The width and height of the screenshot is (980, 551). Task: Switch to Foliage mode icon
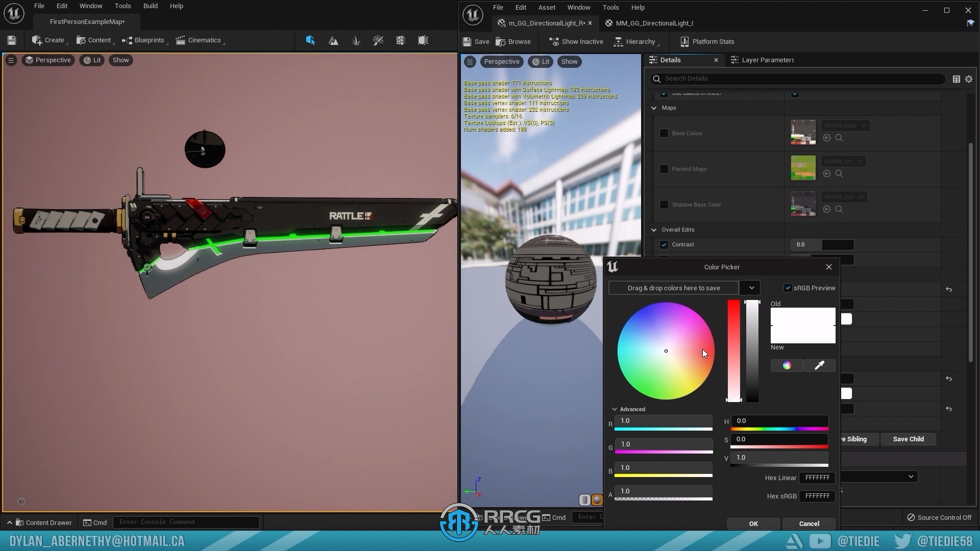(356, 40)
